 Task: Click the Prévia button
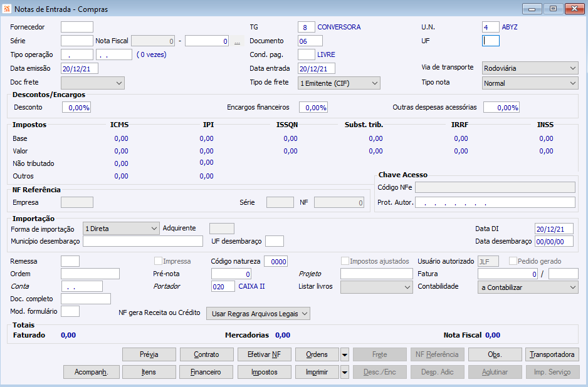[149, 354]
